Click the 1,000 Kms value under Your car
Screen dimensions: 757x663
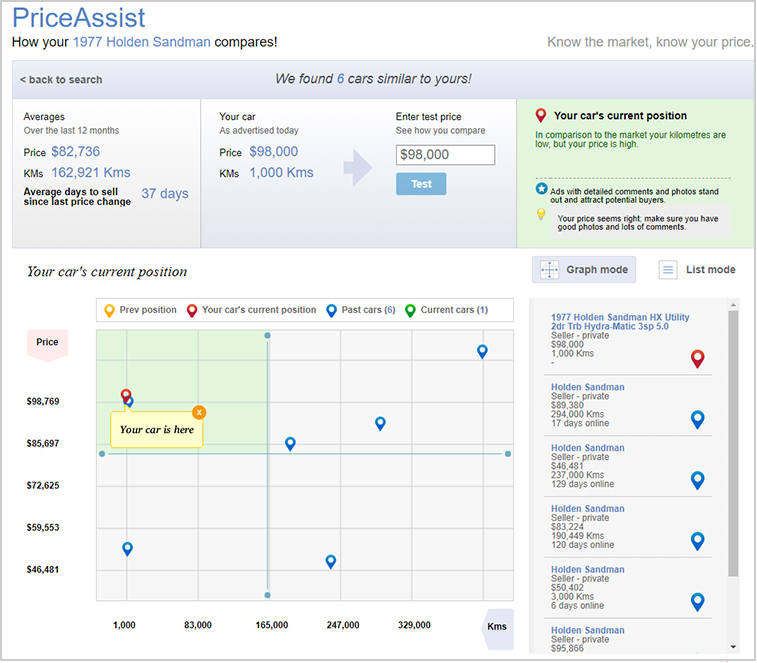click(x=281, y=172)
